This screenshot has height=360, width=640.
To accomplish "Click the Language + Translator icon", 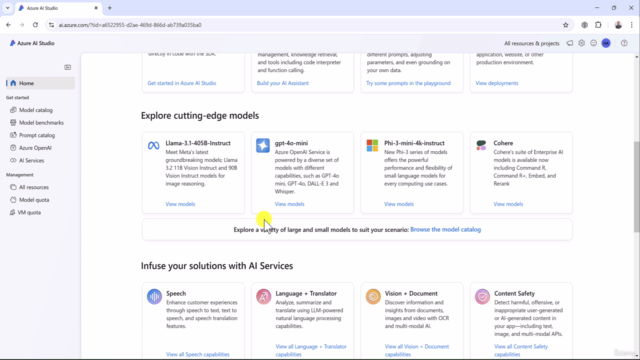I will 264,296.
